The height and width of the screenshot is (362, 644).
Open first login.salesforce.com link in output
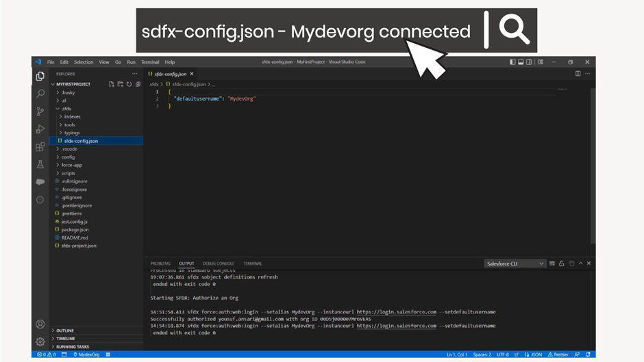pos(397,312)
